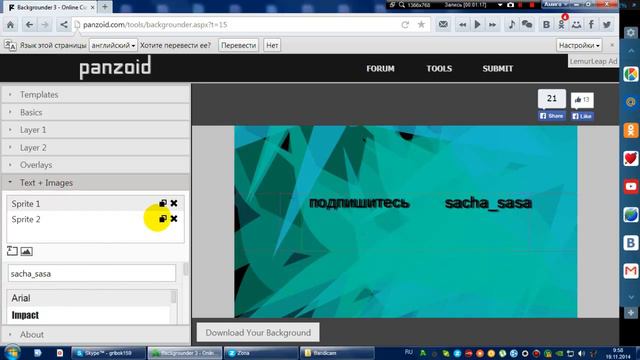
Task: Open the FORUM menu
Action: (380, 69)
